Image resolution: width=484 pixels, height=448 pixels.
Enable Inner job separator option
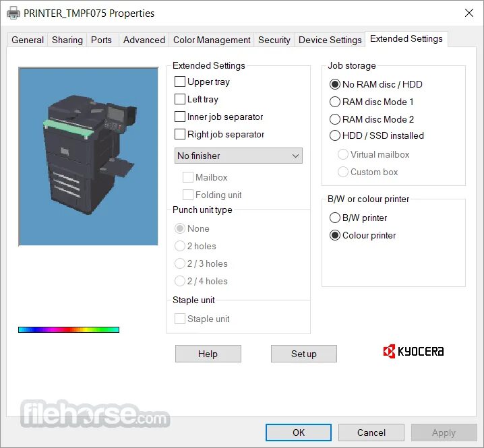[x=180, y=117]
